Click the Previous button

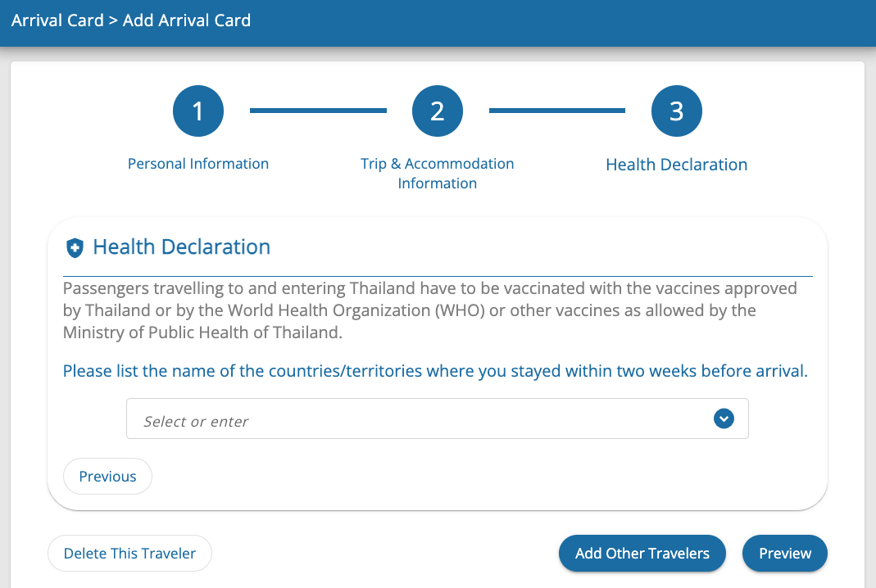pos(107,476)
